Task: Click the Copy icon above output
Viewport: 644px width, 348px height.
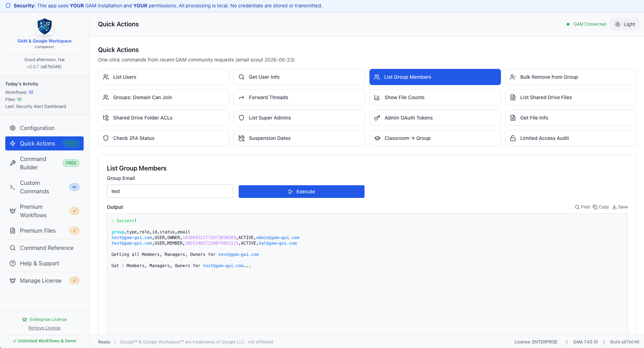Action: click(x=595, y=207)
